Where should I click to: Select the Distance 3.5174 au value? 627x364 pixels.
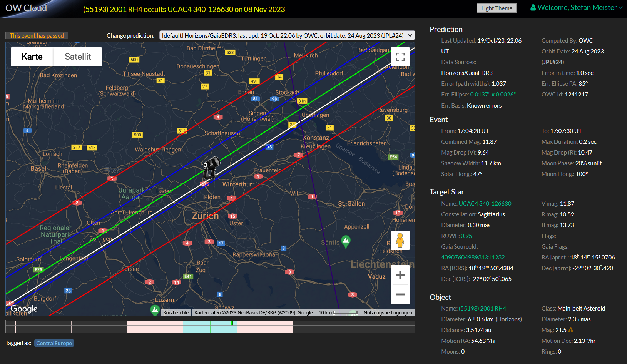tap(479, 330)
